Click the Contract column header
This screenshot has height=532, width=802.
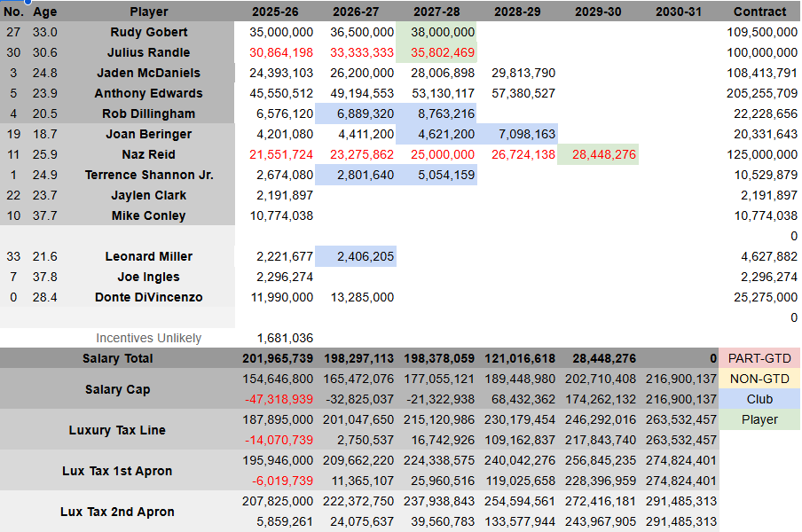tap(759, 12)
